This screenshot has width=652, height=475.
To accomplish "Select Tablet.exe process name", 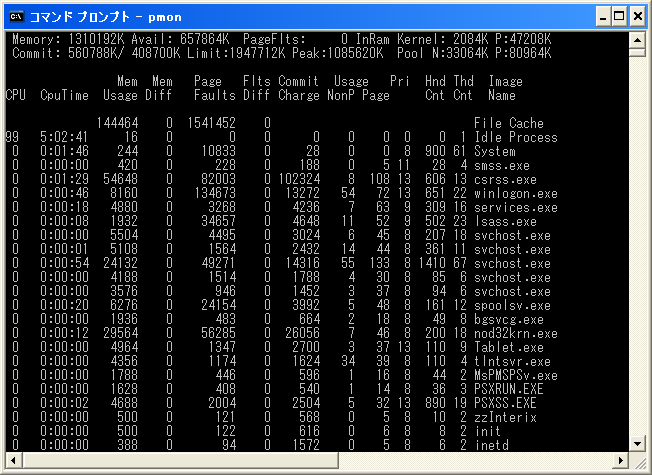I will [x=509, y=347].
